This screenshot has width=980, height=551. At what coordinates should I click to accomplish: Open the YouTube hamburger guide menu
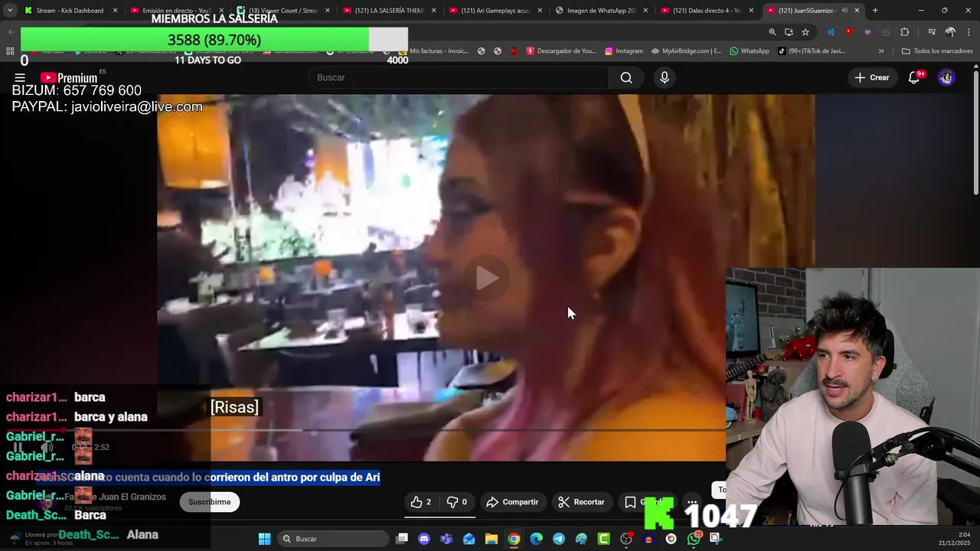(x=20, y=77)
